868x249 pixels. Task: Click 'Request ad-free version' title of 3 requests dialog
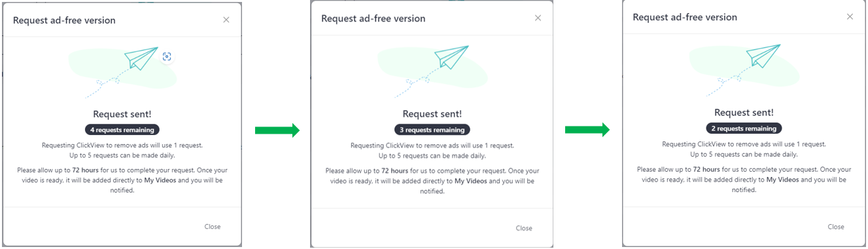(373, 18)
